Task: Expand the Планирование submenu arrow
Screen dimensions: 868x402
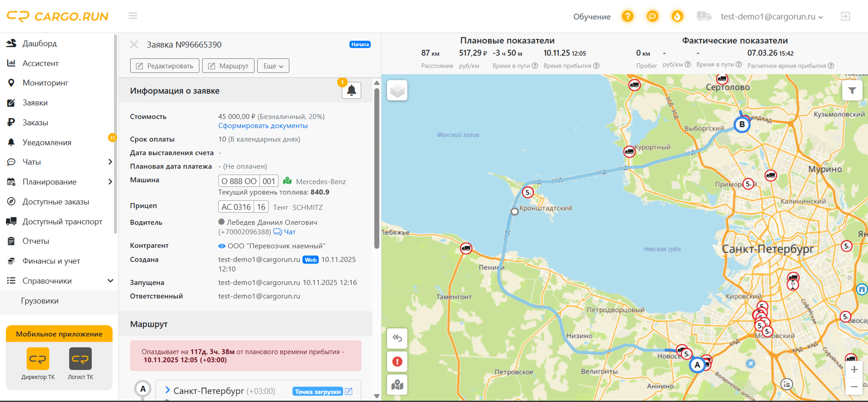Action: [110, 182]
